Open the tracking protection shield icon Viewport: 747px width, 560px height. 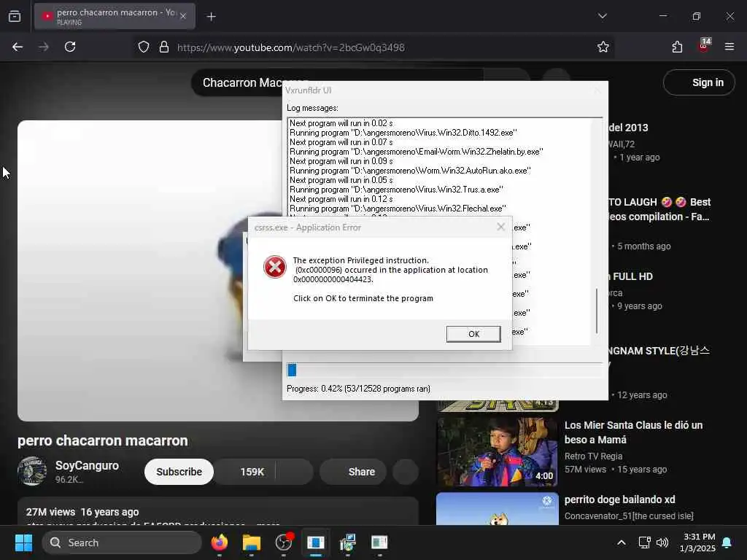point(144,47)
